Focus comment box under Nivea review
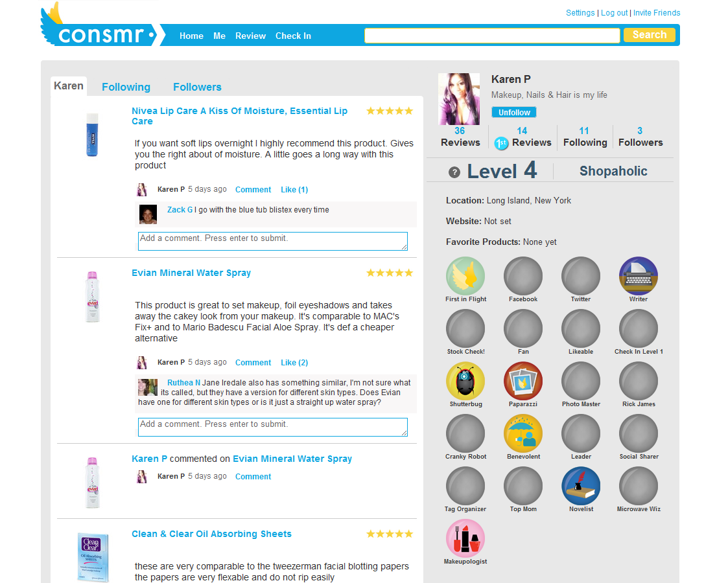This screenshot has height=583, width=728. (272, 241)
